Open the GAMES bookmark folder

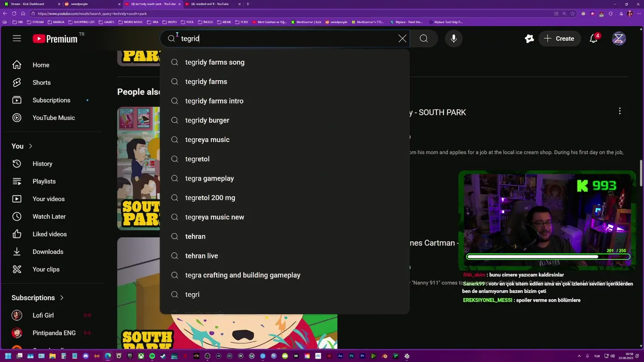[x=107, y=22]
